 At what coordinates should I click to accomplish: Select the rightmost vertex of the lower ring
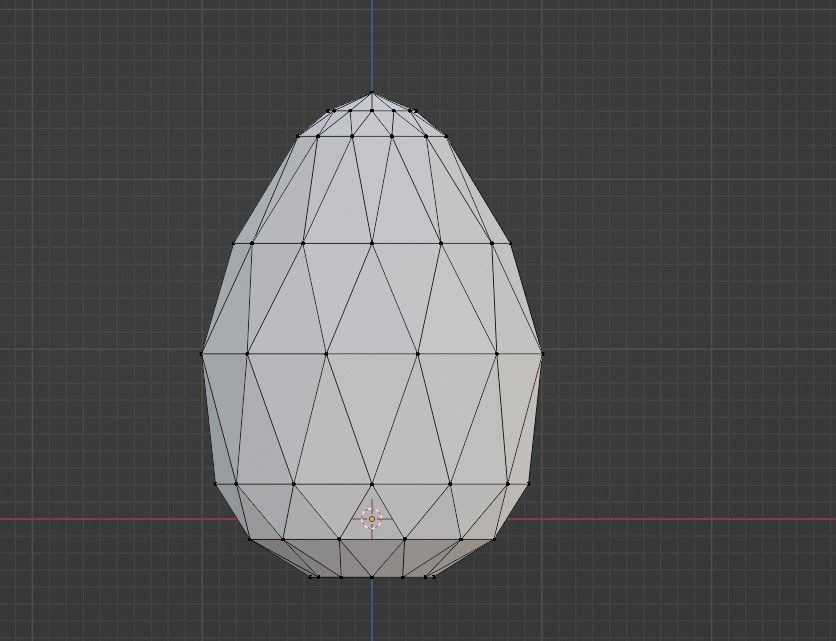pos(528,484)
